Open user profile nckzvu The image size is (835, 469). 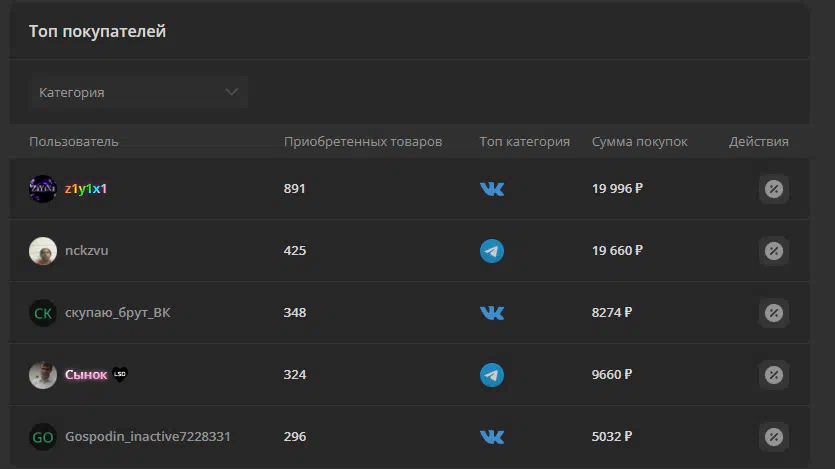pos(86,250)
